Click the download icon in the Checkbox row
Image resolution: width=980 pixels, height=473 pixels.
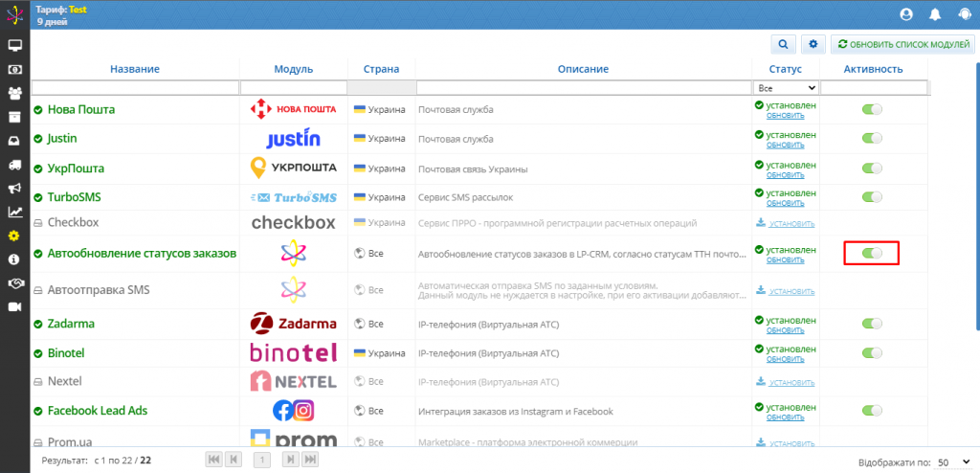(761, 222)
